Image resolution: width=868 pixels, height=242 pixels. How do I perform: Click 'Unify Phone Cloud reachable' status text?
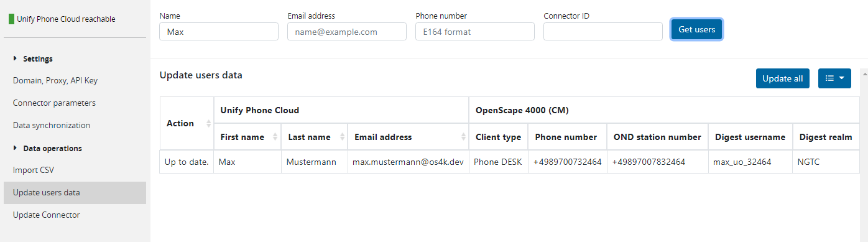pyautogui.click(x=66, y=19)
